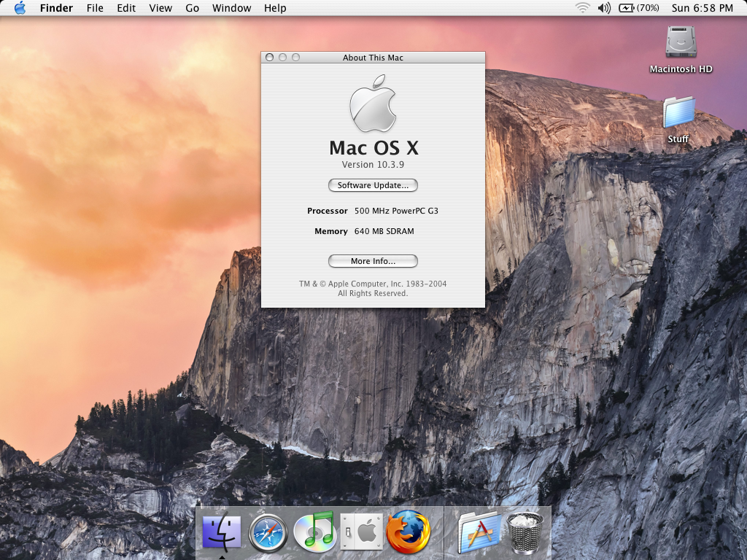
Task: Click the About This Mac title bar
Action: [373, 57]
